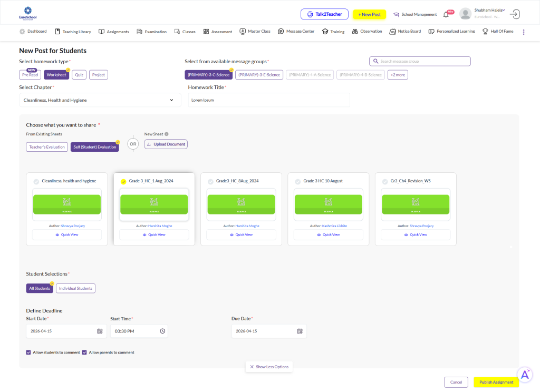
Task: Select the Individual Students option
Action: [x=75, y=288]
